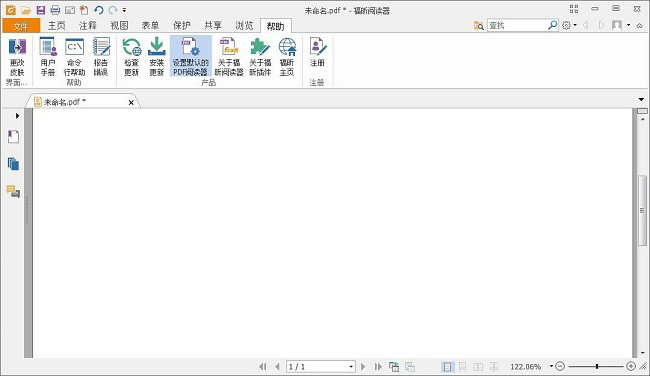Screen dimensions: 650x376
Task: Open 关于福昕插件 plugins info
Action: click(260, 57)
